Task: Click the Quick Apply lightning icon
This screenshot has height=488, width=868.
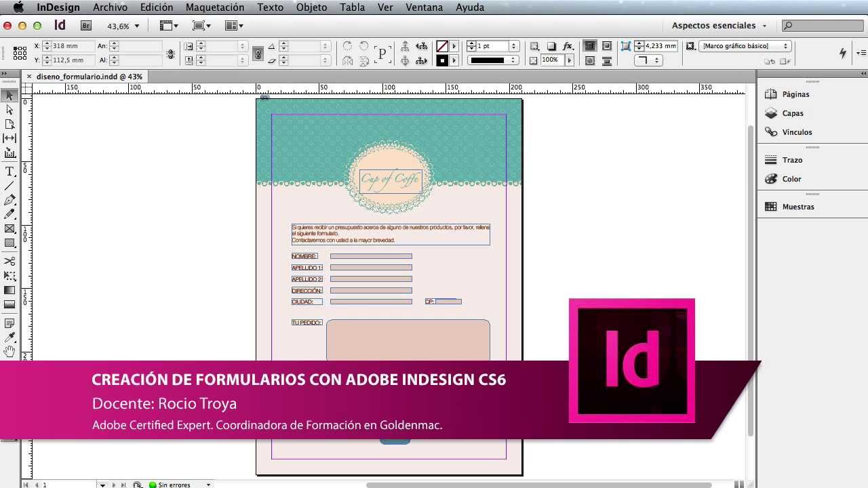Action: pos(843,53)
